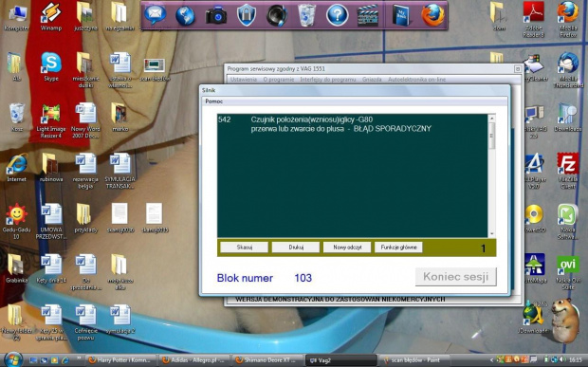Open the Gadu-Gadu 10 desktop icon
588x367 pixels.
16,221
